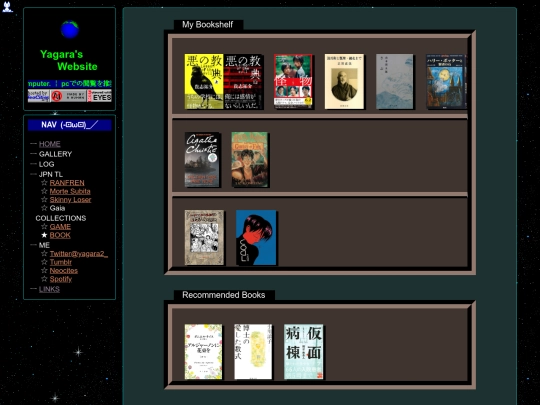This screenshot has height=405, width=540.
Task: Click the Recommended Books tab label
Action: click(x=224, y=295)
